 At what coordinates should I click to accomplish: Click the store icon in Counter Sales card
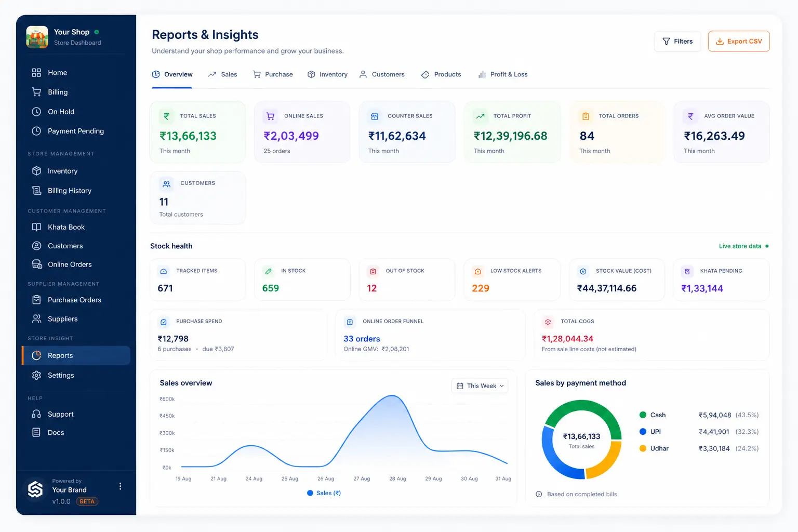(375, 116)
